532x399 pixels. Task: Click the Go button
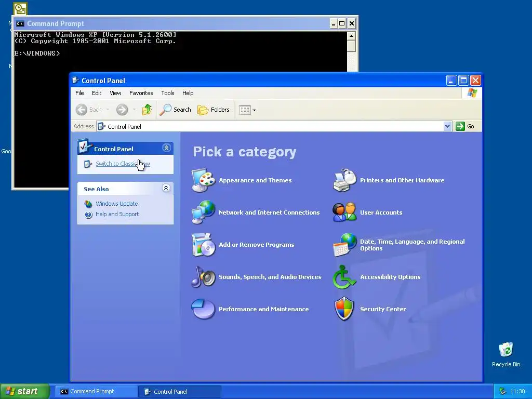(x=465, y=126)
